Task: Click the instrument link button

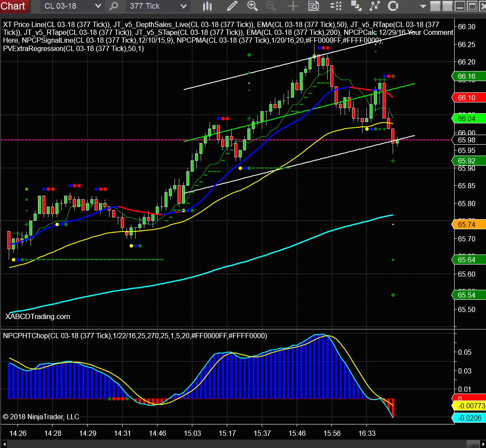Action: click(x=435, y=6)
